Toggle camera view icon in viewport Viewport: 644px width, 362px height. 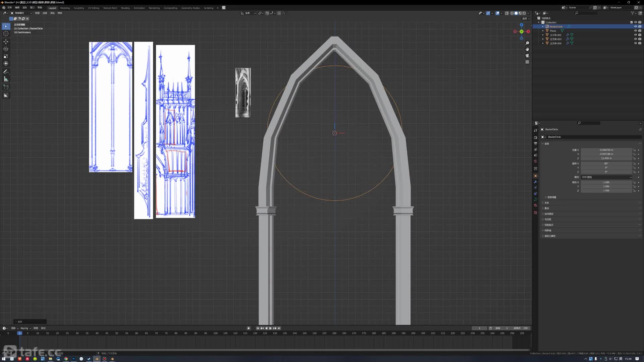[x=527, y=56]
